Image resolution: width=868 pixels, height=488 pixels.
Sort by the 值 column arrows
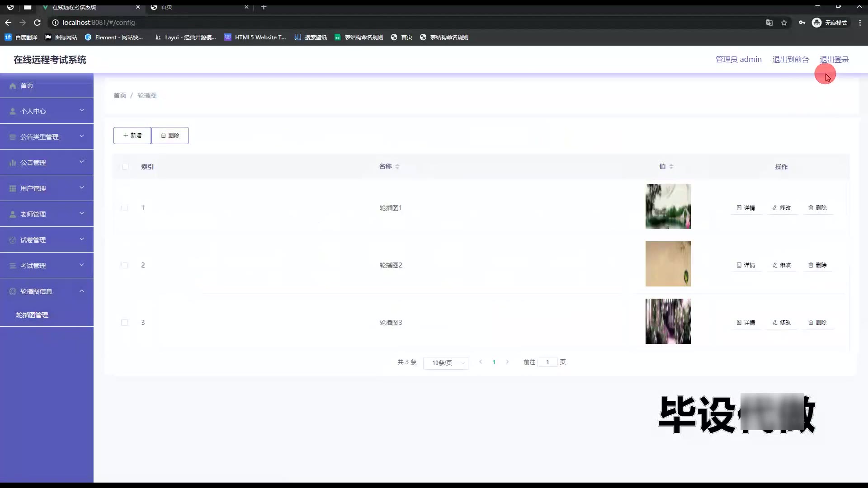click(671, 167)
